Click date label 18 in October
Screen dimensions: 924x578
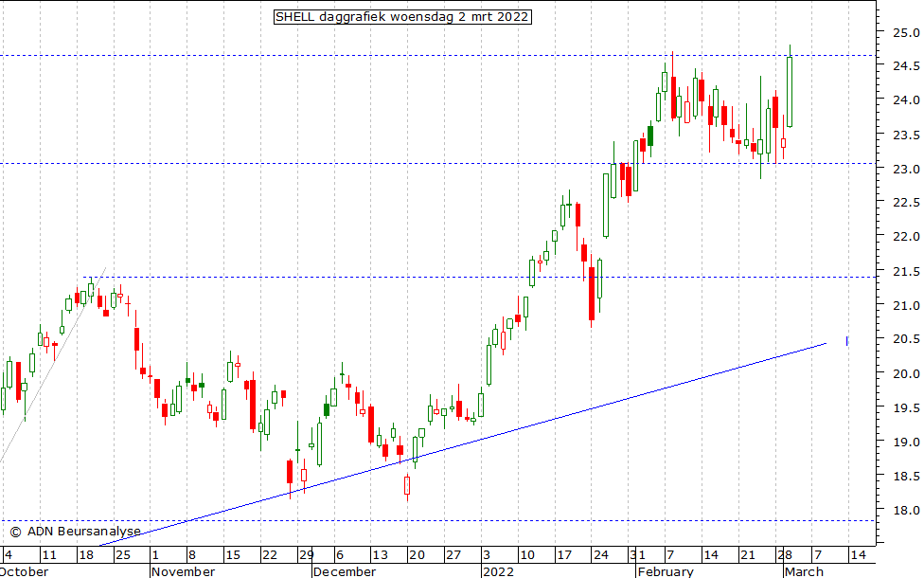86,555
